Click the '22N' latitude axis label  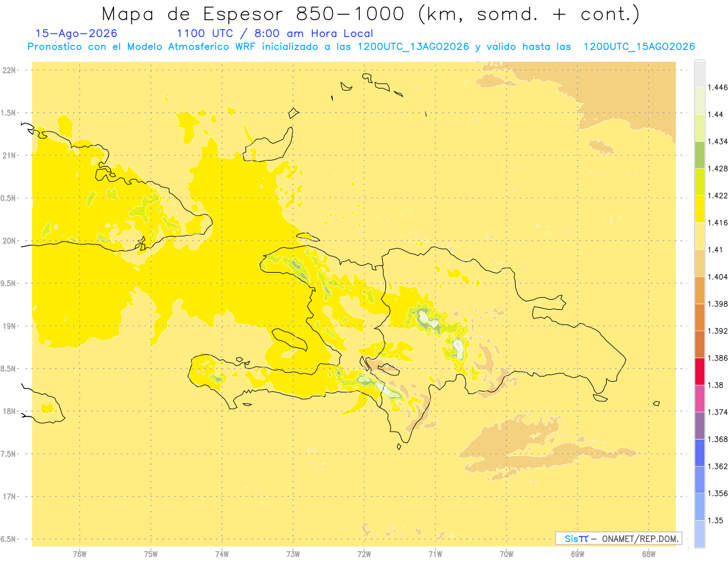(x=10, y=70)
